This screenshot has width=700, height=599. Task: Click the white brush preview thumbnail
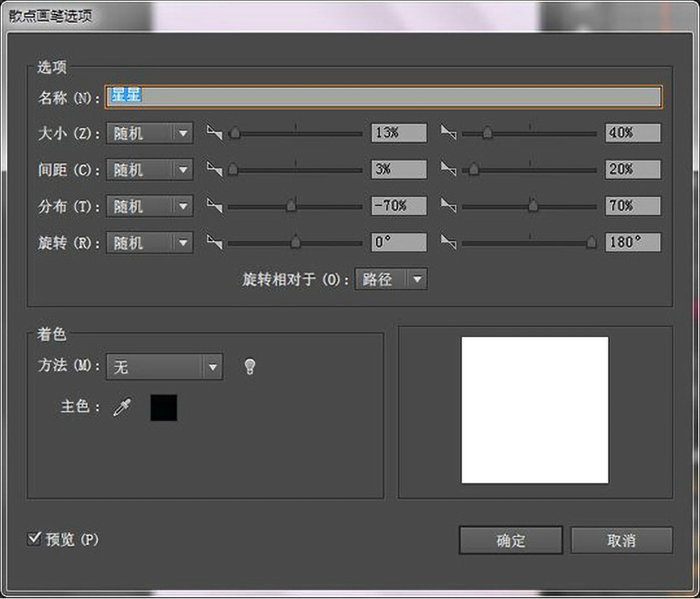click(534, 410)
